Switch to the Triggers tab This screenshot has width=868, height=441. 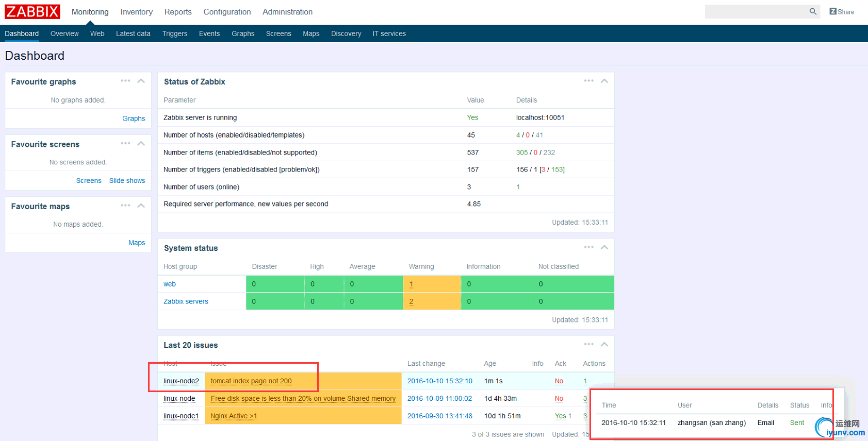pos(174,33)
